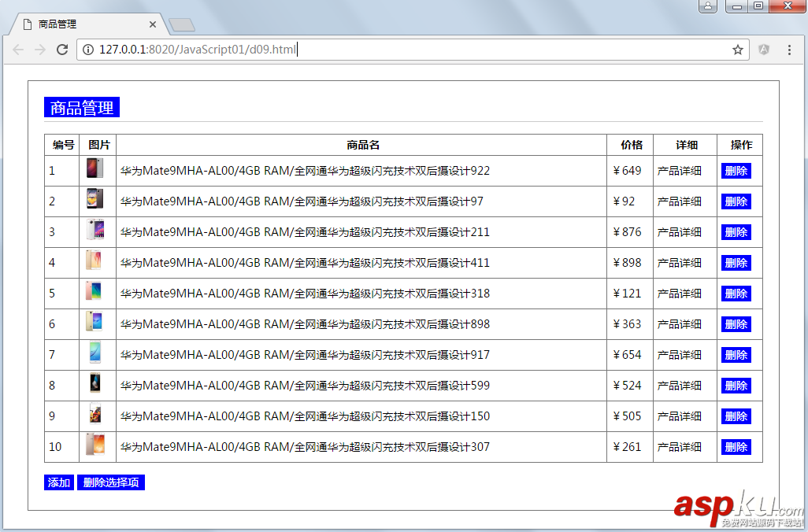Viewport: 808px width, 532px height.
Task: Bookmark page with star icon
Action: coord(737,50)
